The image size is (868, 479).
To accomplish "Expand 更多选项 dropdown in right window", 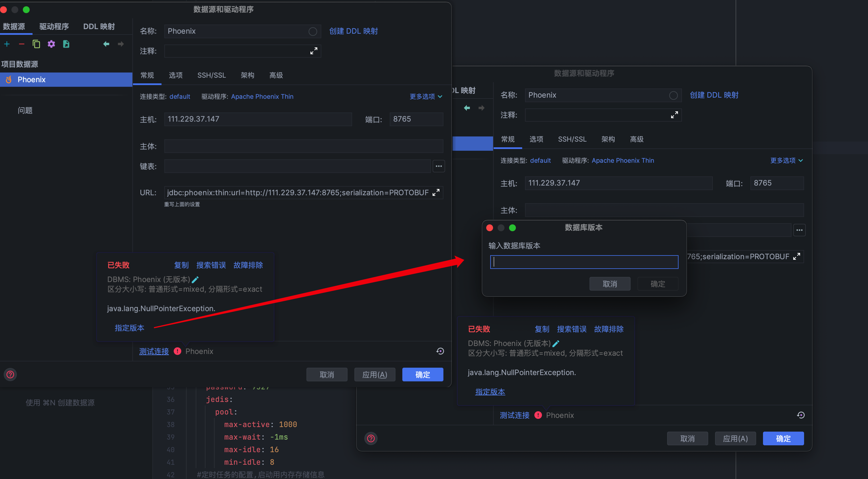I will pyautogui.click(x=787, y=160).
